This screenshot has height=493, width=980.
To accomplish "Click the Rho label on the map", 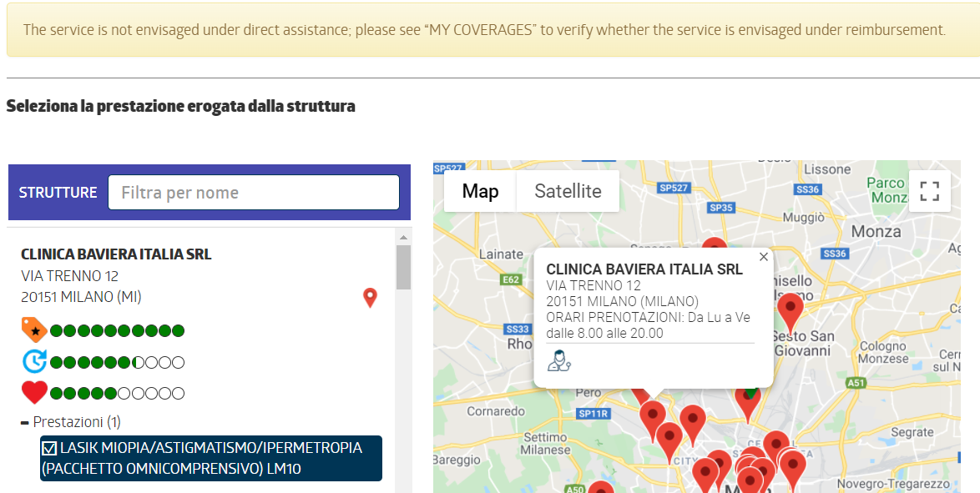I will 519,344.
